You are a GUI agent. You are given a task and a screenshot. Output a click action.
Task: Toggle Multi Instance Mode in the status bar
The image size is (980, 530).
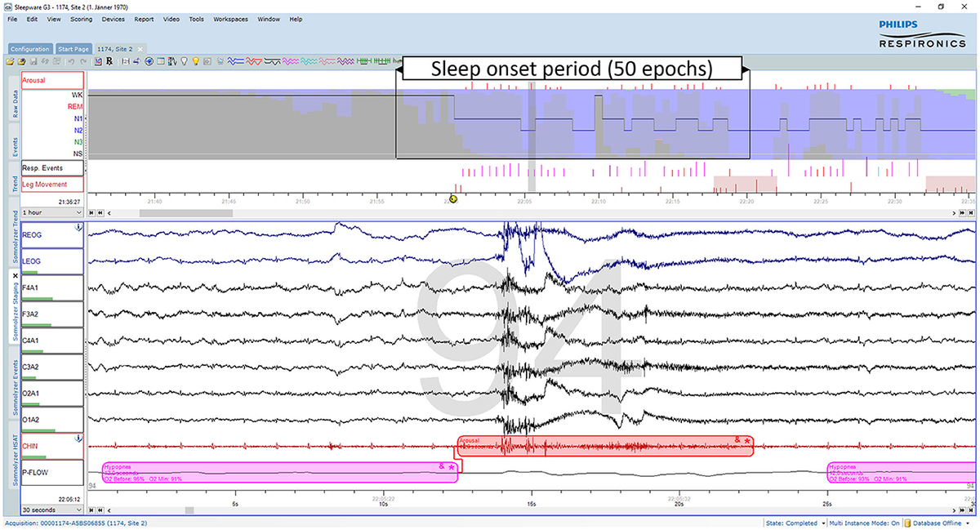(865, 523)
